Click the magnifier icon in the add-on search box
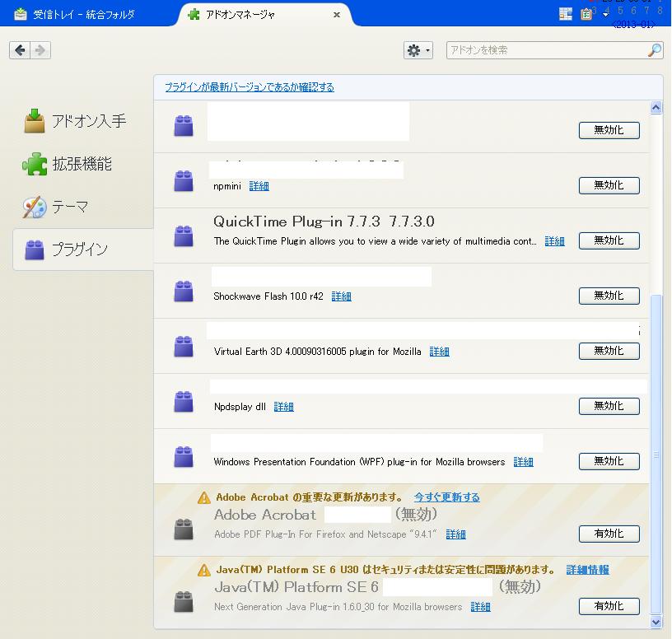672x639 pixels. pyautogui.click(x=654, y=50)
